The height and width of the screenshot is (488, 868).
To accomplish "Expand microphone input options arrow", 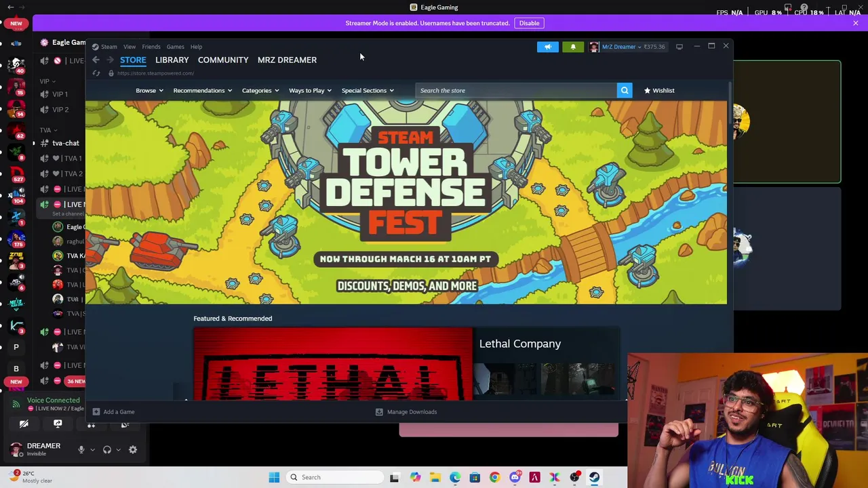I will [x=92, y=449].
